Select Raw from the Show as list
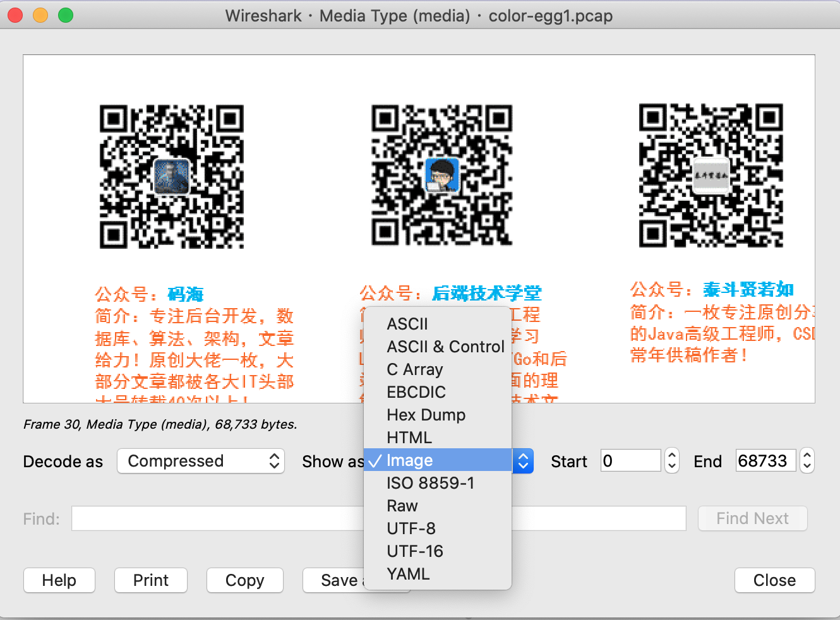 click(402, 506)
